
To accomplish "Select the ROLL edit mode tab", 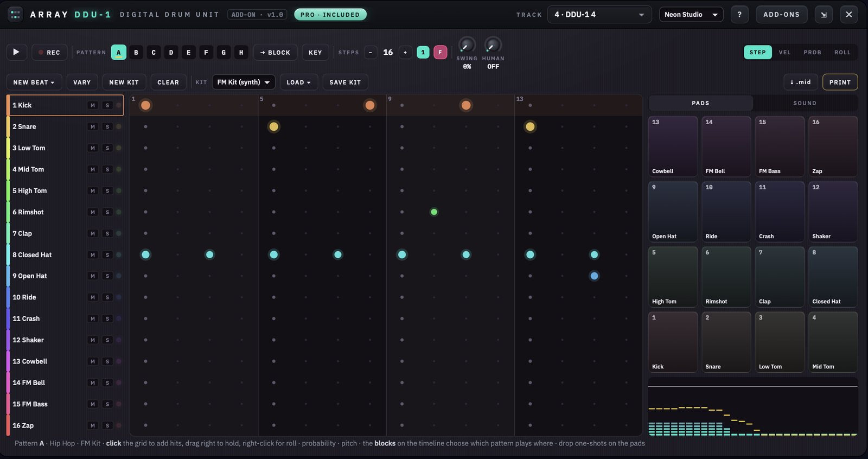I will [x=842, y=52].
